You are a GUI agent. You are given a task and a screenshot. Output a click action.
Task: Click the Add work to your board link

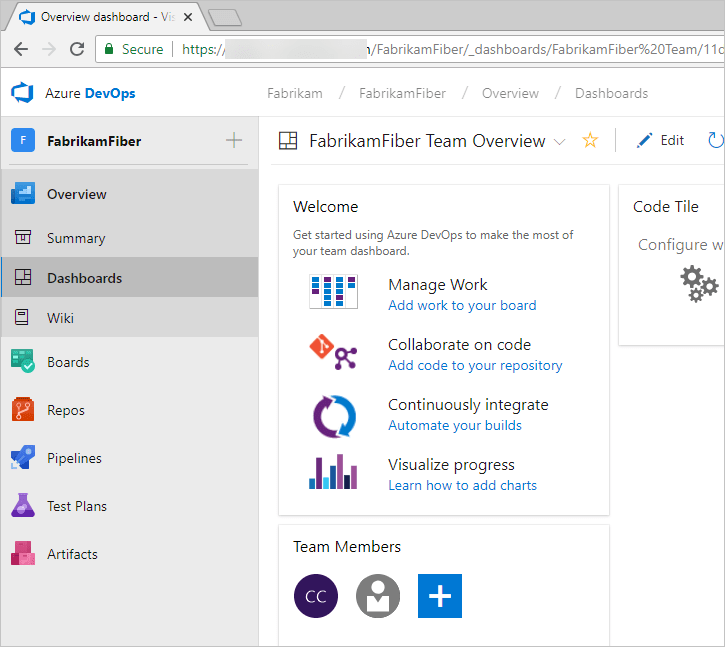462,305
